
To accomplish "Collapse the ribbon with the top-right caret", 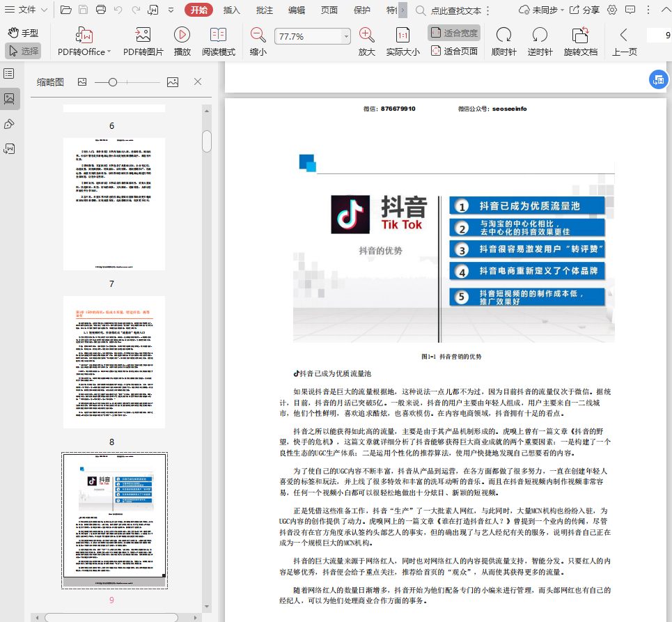I will click(x=666, y=10).
